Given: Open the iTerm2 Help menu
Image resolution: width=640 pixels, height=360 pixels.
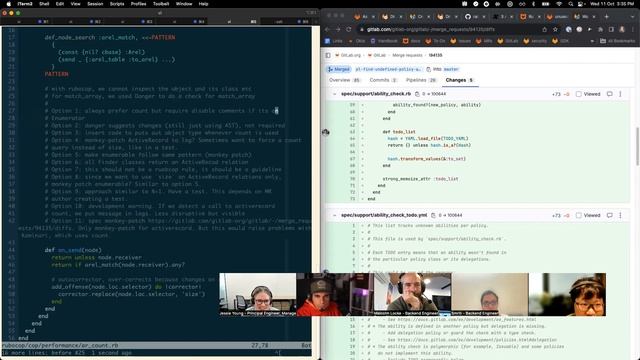Looking at the screenshot, I should tap(203, 4).
